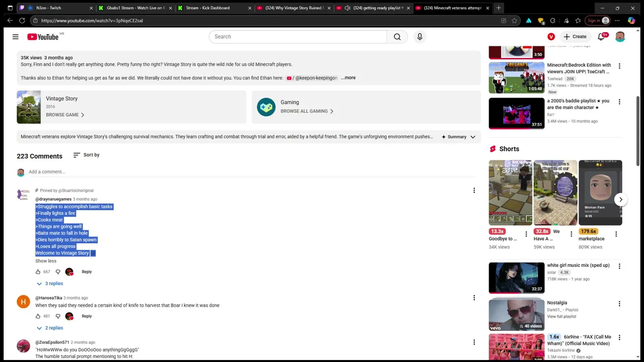Open options for Goodbye to short
The width and height of the screenshot is (644, 362).
tap(526, 234)
